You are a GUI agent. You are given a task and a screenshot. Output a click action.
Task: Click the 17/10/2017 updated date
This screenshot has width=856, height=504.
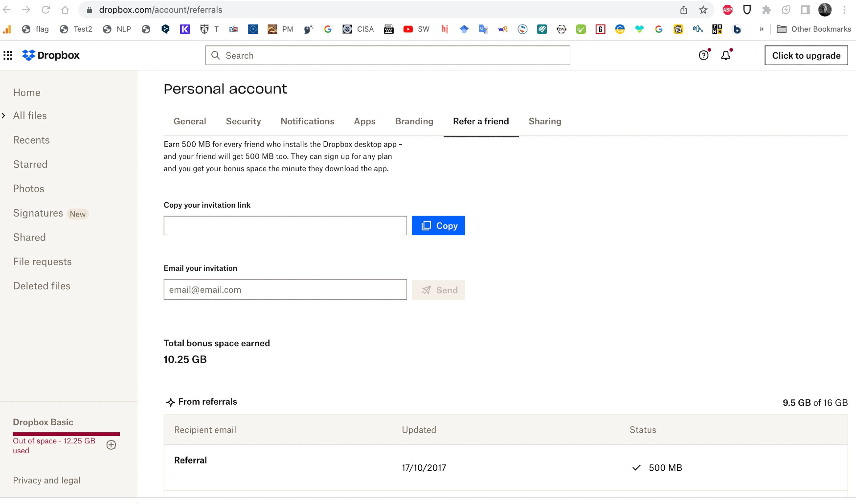[424, 468]
